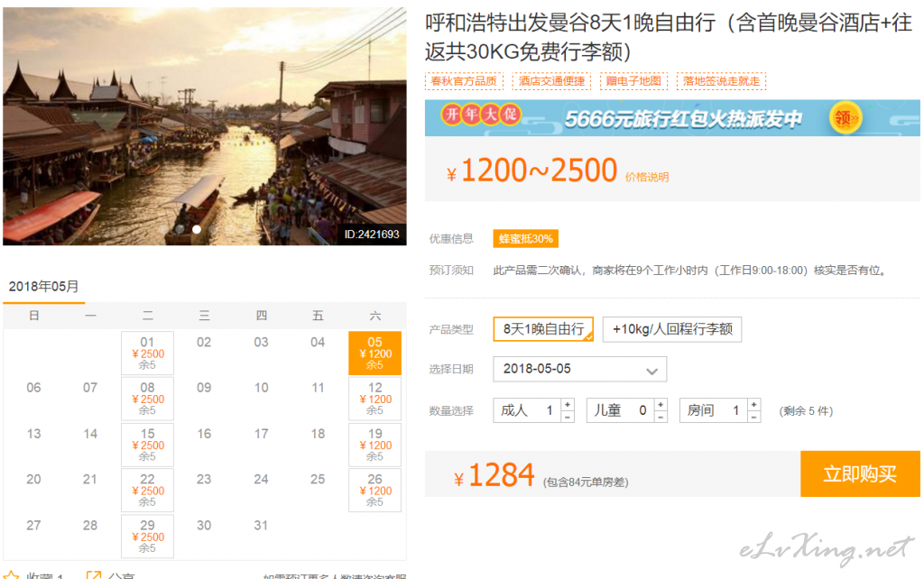Open the 价格说明 price explanation link
Screen dimensions: 924x579
(x=646, y=178)
